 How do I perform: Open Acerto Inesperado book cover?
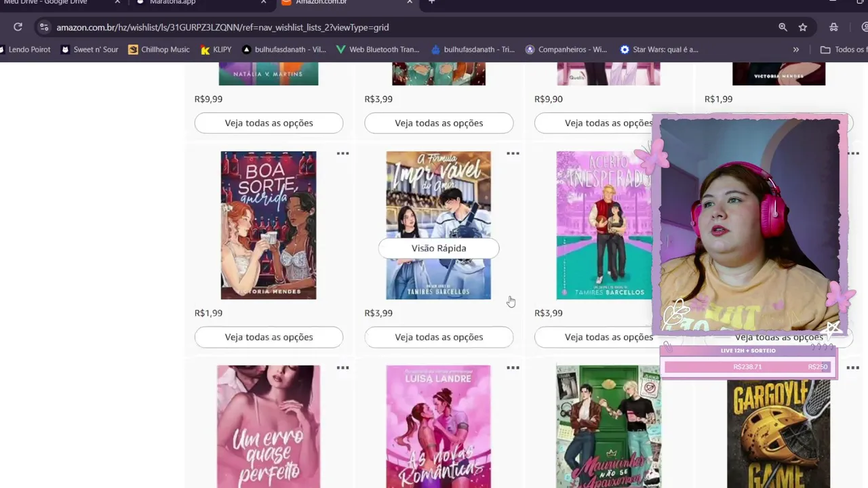pyautogui.click(x=604, y=225)
